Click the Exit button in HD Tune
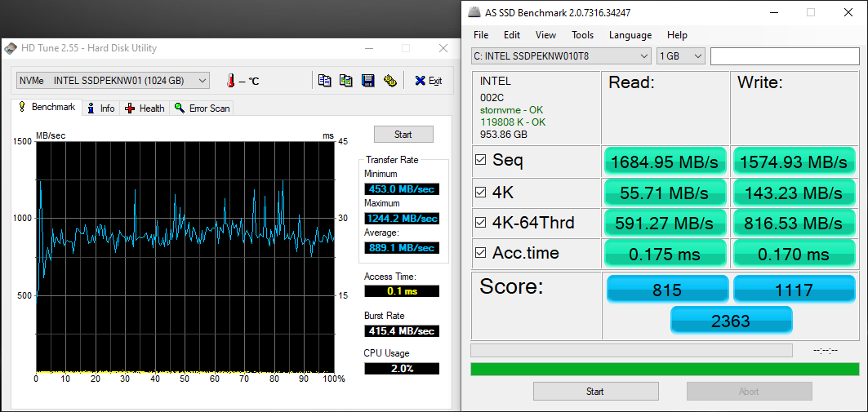 click(x=428, y=81)
